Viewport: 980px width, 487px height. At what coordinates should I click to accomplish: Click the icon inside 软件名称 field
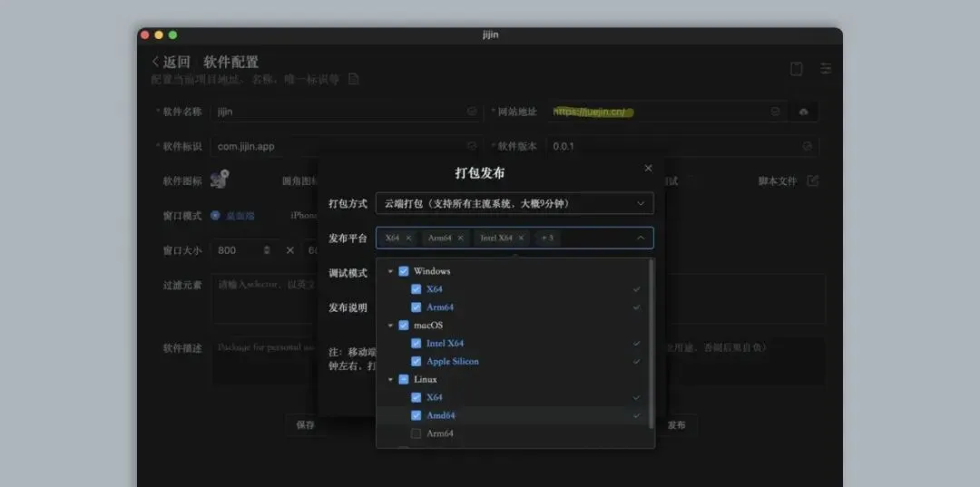tap(472, 112)
